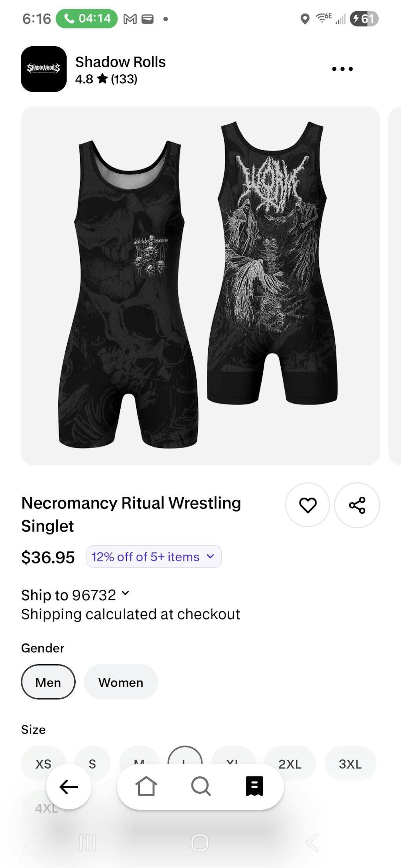Select the Men gender option
The width and height of the screenshot is (401, 868).
48,682
